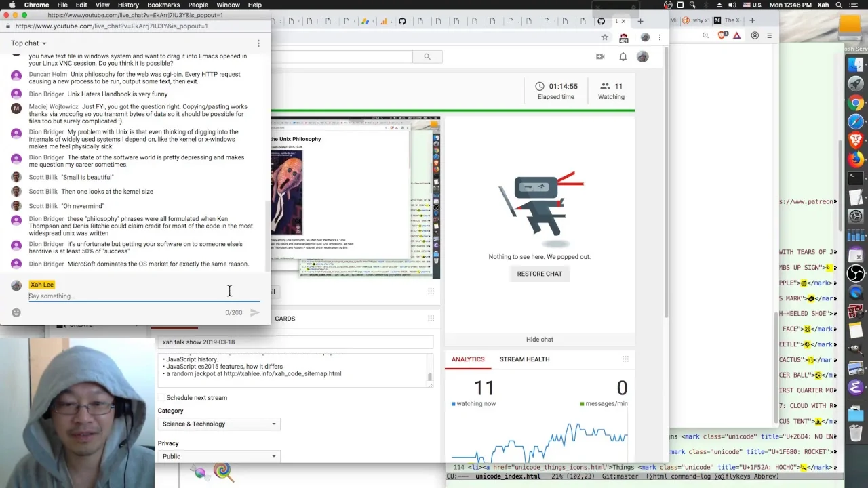Select the Analytics tab
Image resolution: width=868 pixels, height=488 pixels.
[x=468, y=359]
